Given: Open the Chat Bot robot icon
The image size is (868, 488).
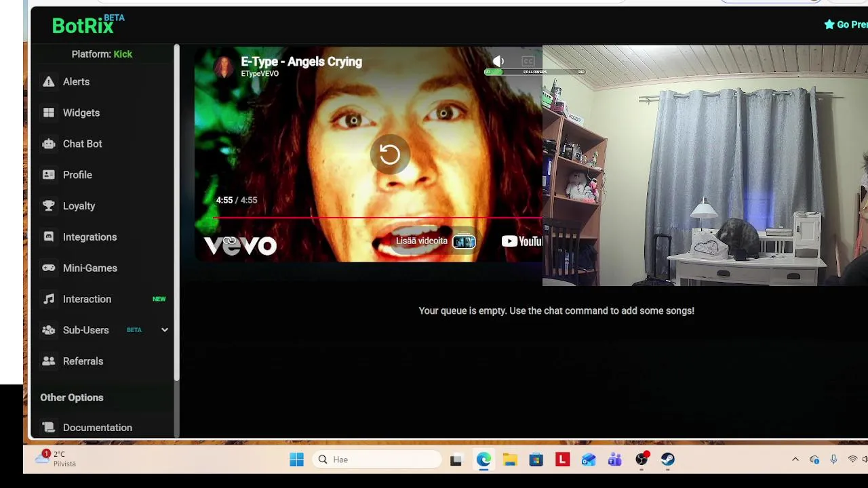Looking at the screenshot, I should pyautogui.click(x=49, y=144).
